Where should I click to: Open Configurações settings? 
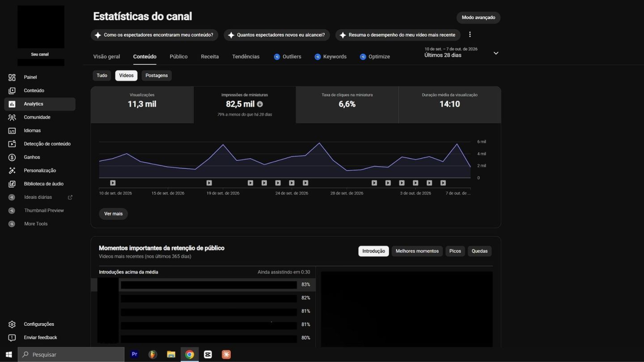[x=39, y=324]
